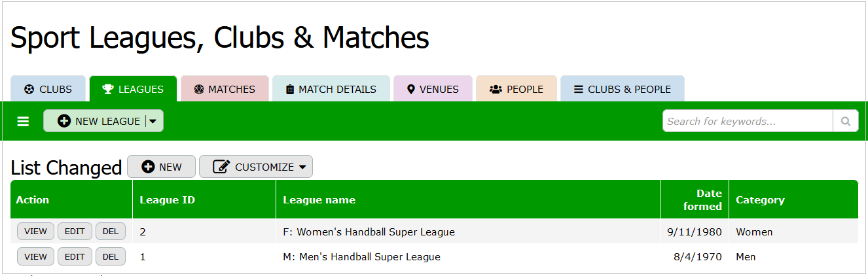View the Women's Handball Super League record

coord(35,232)
